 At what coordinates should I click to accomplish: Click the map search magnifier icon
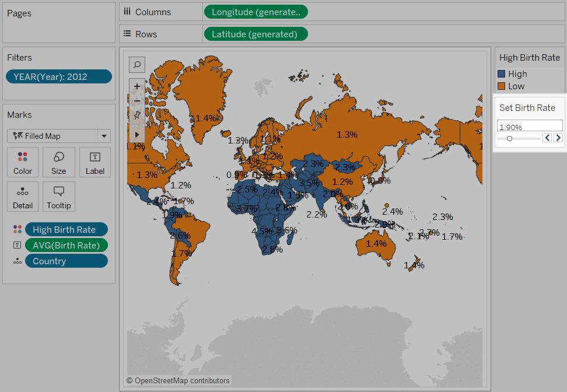[x=137, y=65]
